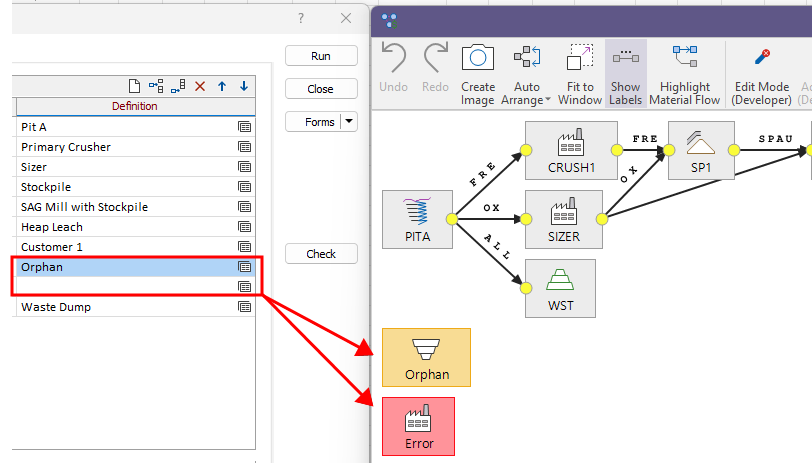Click the Close button in the dialog
The width and height of the screenshot is (812, 463).
pos(321,89)
